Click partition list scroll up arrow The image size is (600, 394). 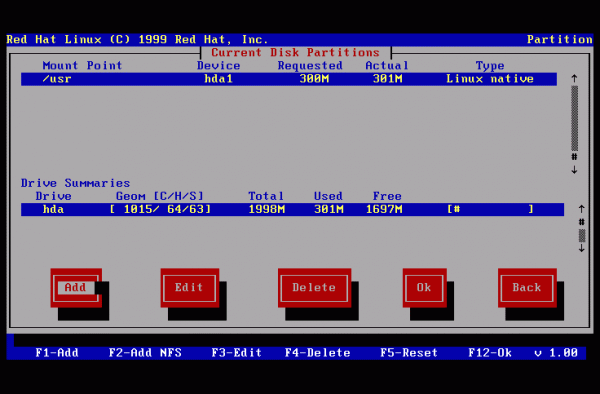pyautogui.click(x=574, y=78)
